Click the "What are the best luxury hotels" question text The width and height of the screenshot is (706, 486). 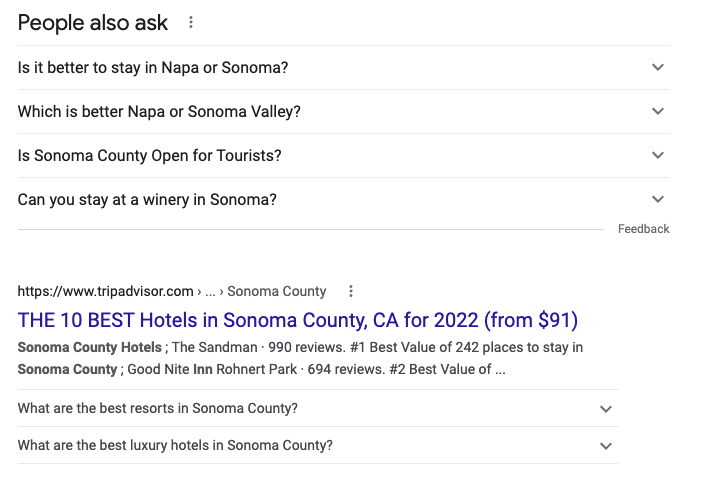click(175, 446)
